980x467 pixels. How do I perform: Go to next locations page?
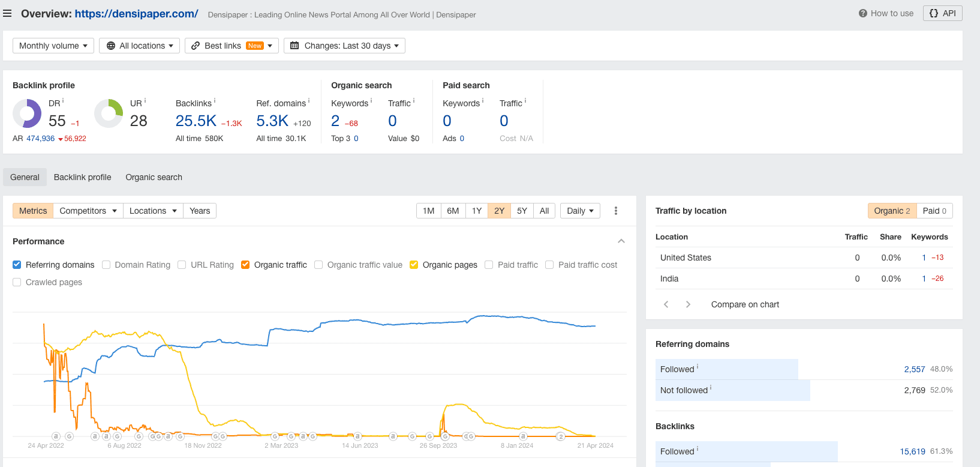tap(688, 304)
